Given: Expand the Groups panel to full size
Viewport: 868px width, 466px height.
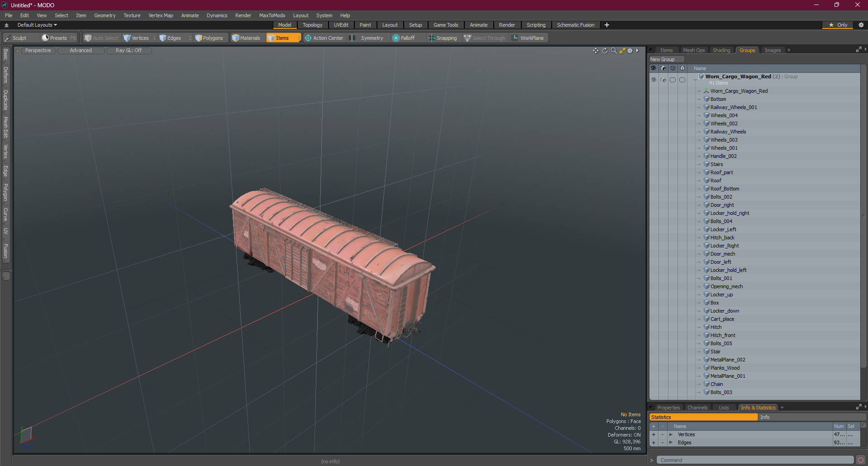Looking at the screenshot, I should [x=858, y=50].
